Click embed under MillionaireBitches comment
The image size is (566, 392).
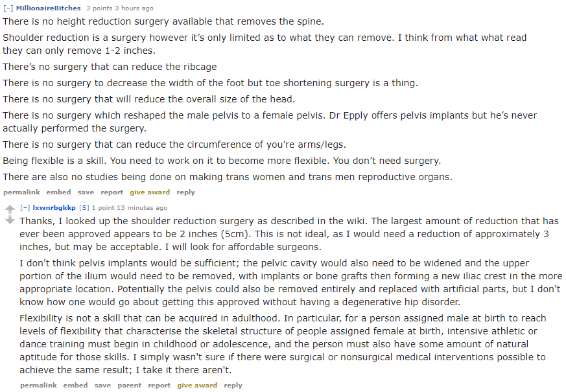59,192
